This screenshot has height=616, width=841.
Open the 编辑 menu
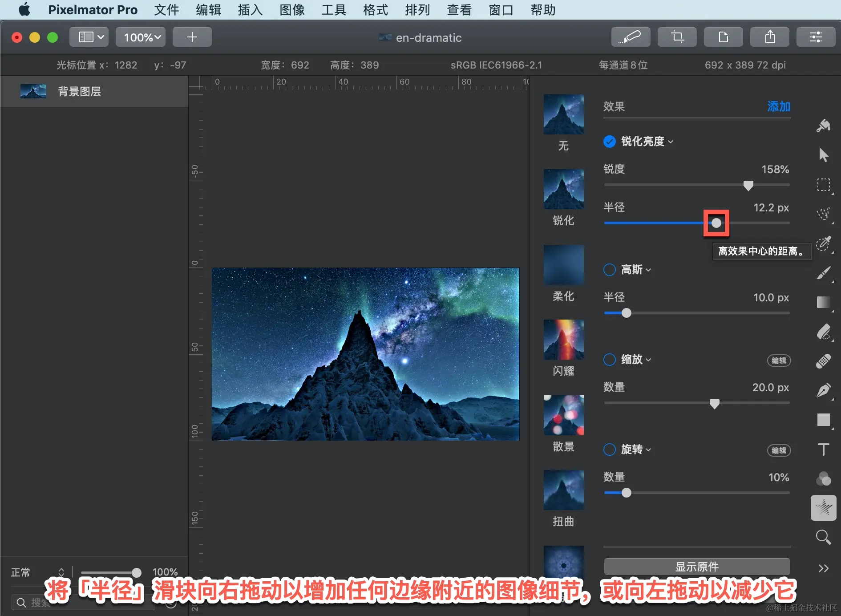(208, 10)
